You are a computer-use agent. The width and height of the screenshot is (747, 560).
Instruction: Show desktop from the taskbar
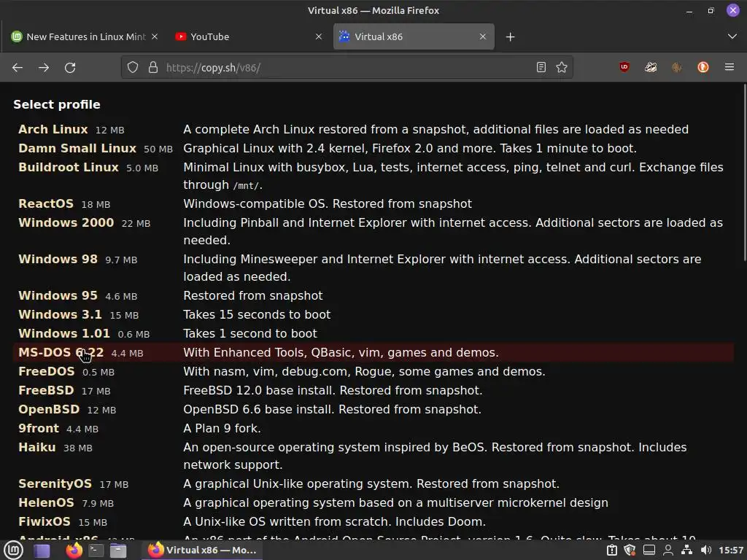[x=42, y=551]
